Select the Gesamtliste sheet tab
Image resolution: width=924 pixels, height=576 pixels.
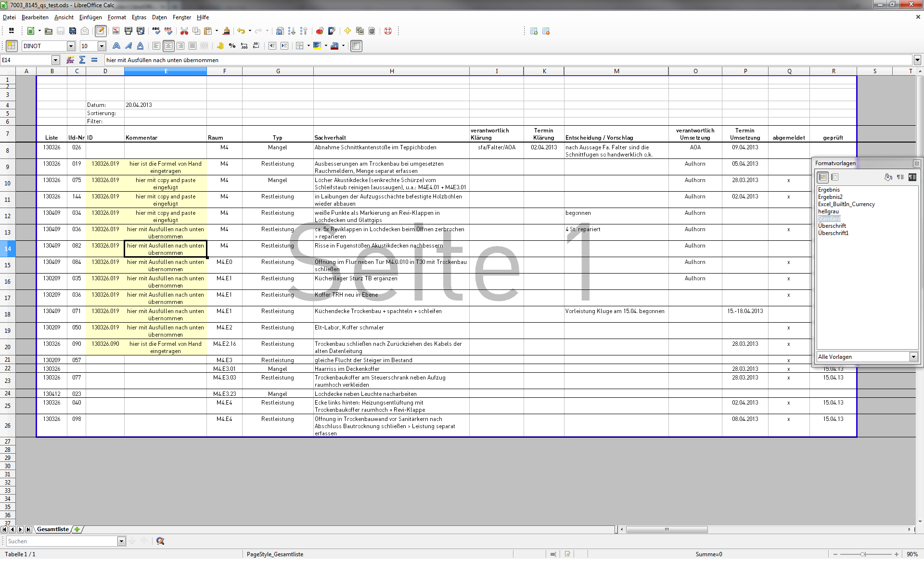tap(53, 529)
